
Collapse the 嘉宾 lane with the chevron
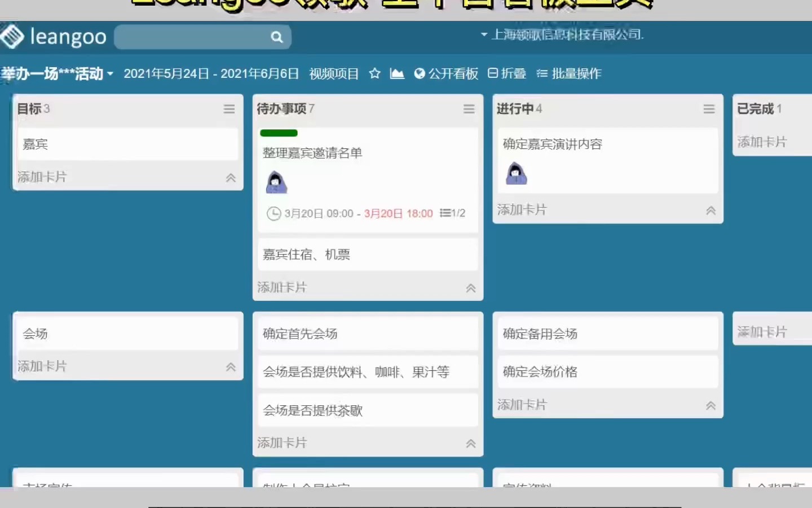(x=231, y=178)
